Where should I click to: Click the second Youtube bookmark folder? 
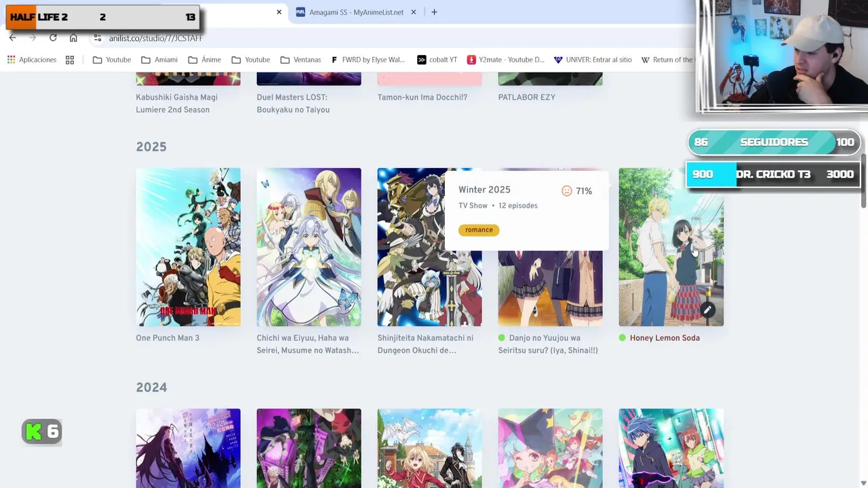[x=251, y=60]
